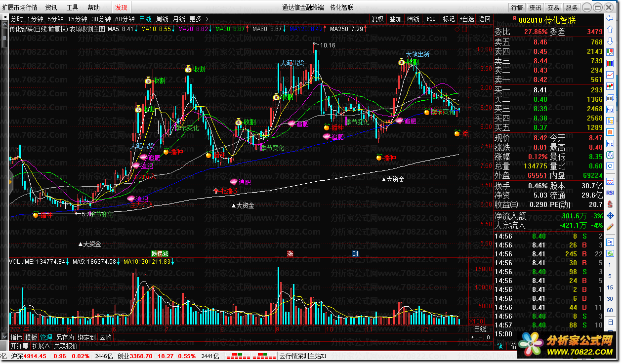
Task: Click the pencil draw icon in right sidebar
Action: (x=610, y=227)
